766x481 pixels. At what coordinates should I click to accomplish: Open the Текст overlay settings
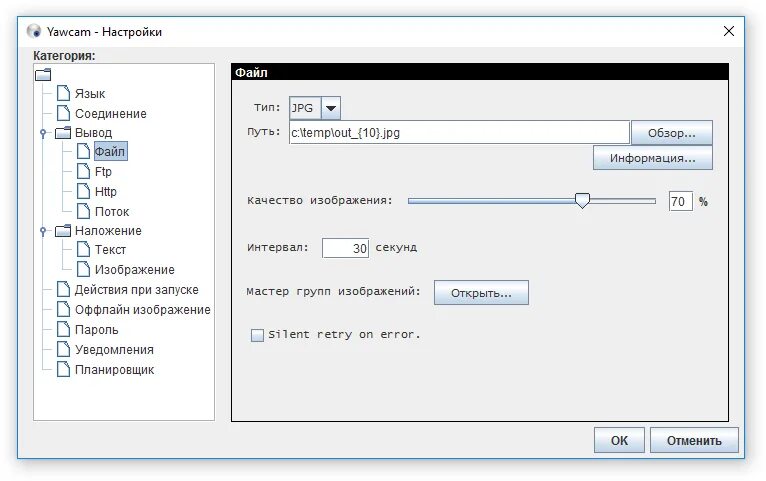[x=110, y=250]
